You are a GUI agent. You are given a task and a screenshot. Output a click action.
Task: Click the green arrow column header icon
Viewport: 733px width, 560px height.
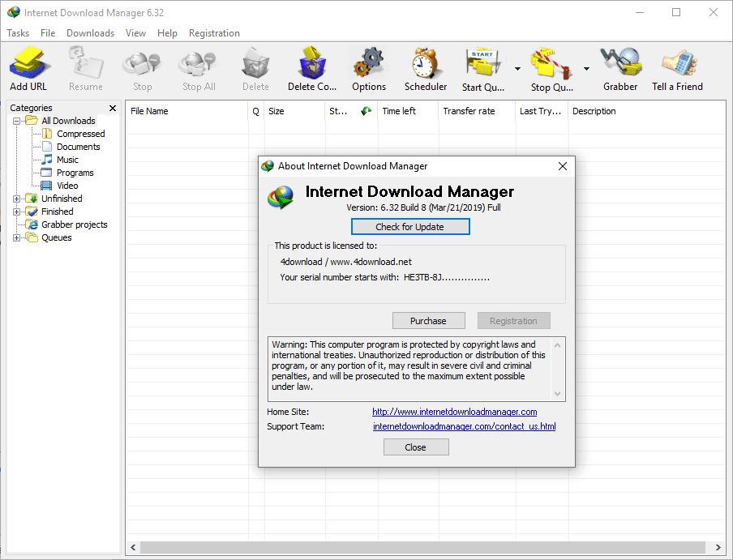point(366,111)
